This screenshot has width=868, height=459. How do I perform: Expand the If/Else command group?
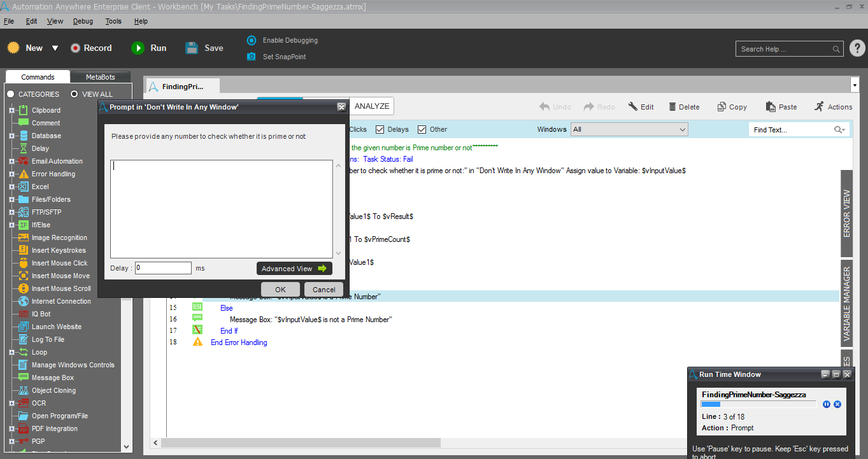click(11, 225)
